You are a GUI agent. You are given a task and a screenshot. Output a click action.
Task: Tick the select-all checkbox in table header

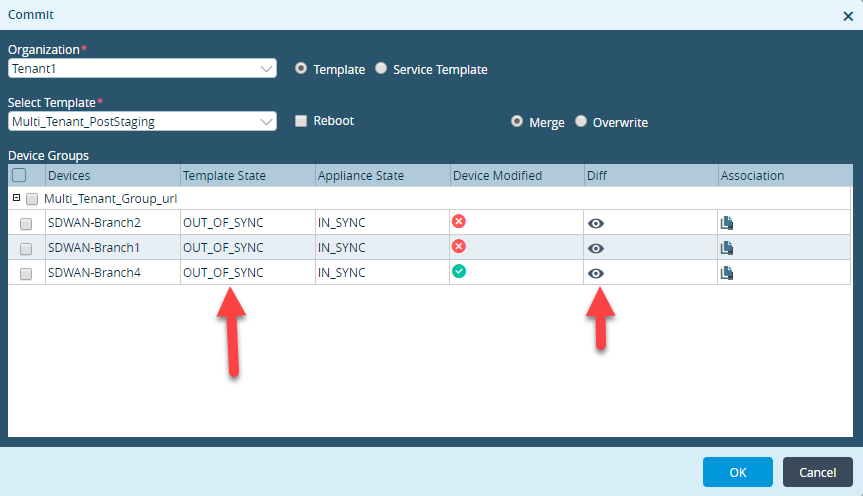(x=19, y=175)
